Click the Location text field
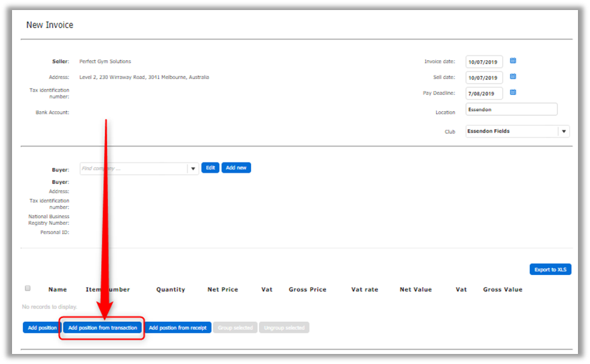This screenshot has height=364, width=590. (511, 110)
